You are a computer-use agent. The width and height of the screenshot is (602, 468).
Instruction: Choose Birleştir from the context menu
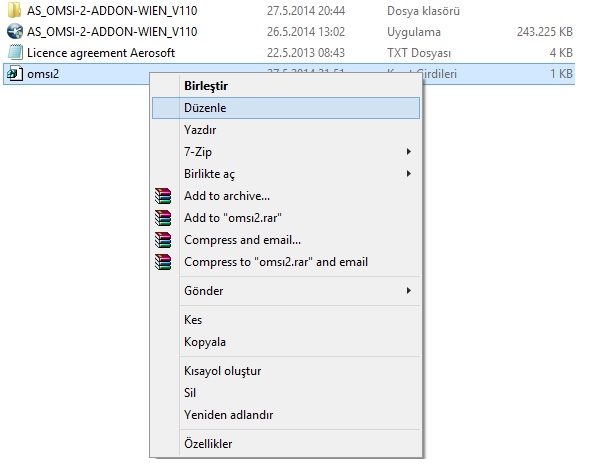click(x=286, y=86)
